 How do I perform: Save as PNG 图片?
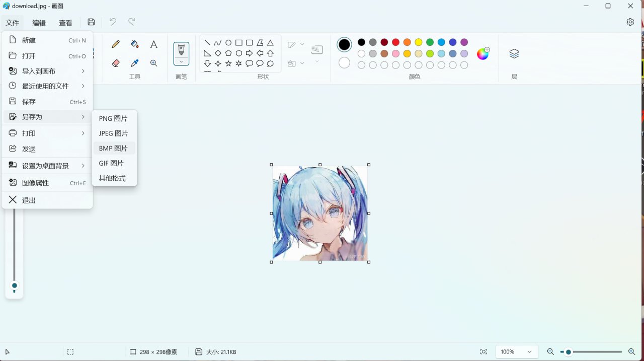(x=114, y=119)
